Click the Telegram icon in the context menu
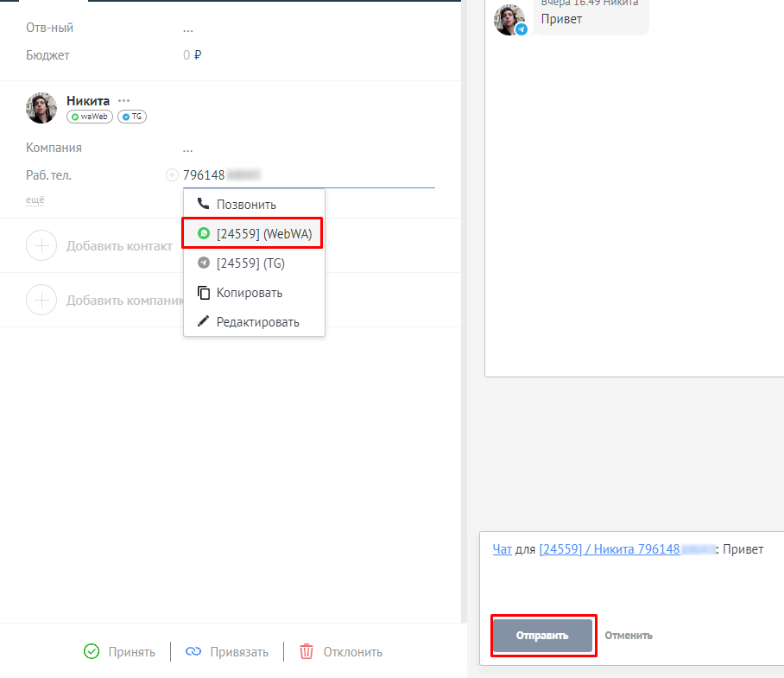 click(x=204, y=263)
